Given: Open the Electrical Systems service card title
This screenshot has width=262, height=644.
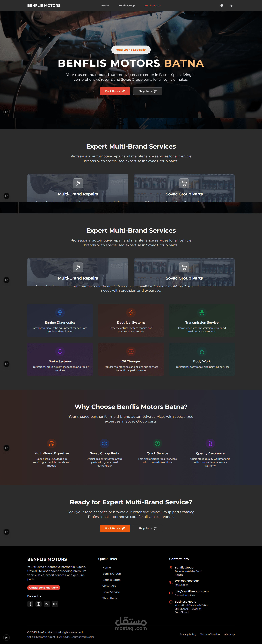Looking at the screenshot, I should 131,322.
